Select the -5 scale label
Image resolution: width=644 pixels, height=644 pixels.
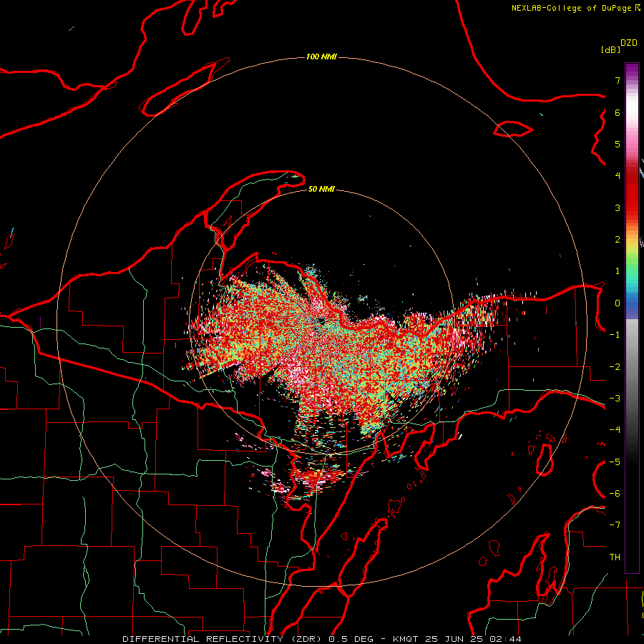tap(615, 462)
